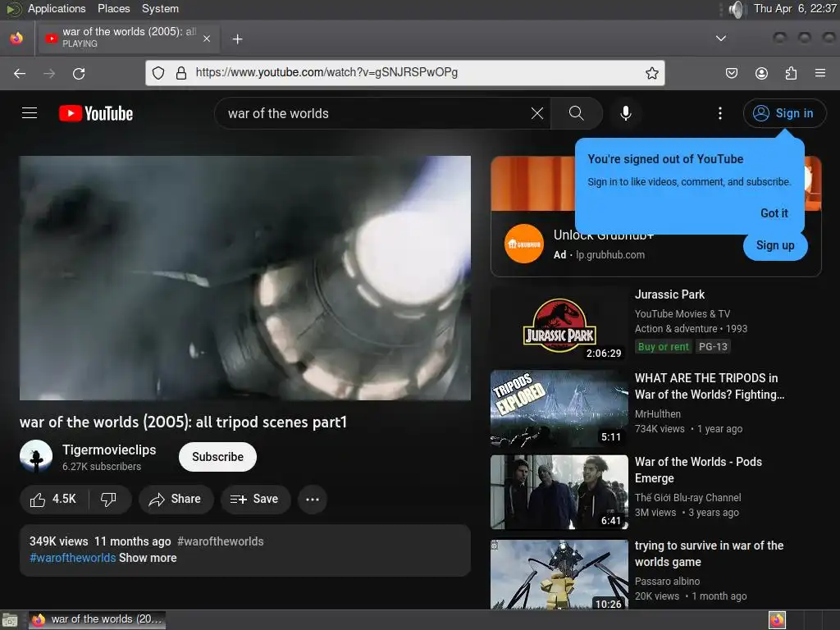Open the Firefox extensions puzzle icon
Screen dimensions: 840x630
point(791,73)
